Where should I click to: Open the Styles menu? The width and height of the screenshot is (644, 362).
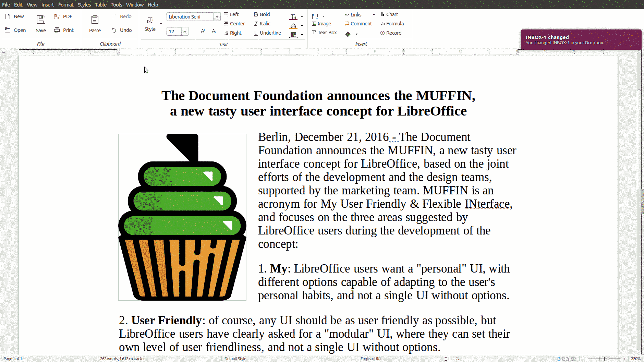point(84,5)
